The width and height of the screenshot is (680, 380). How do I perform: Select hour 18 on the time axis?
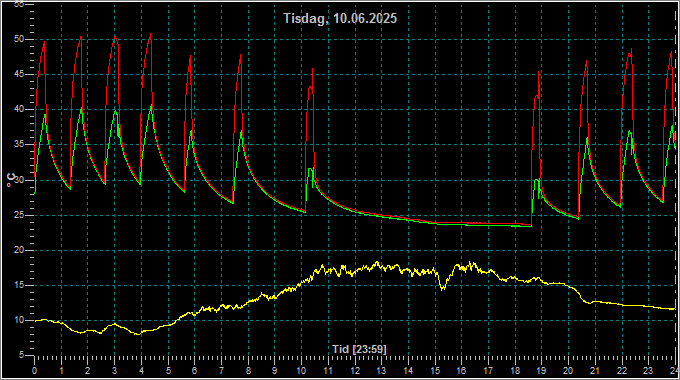[515, 371]
